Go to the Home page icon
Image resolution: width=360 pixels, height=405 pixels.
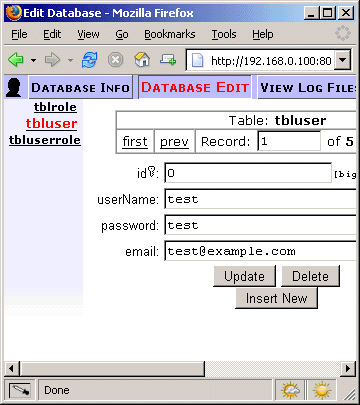(x=142, y=60)
